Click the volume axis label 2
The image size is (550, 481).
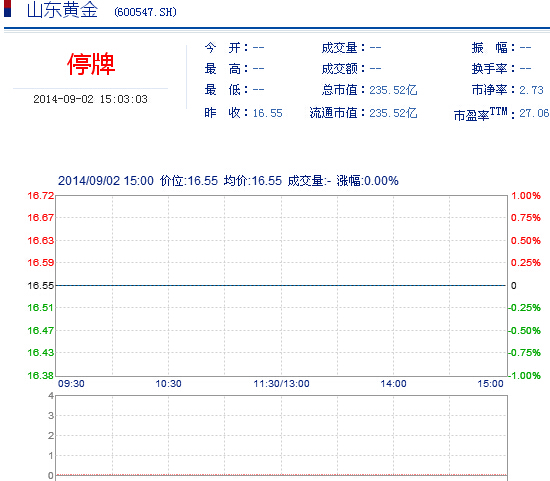pos(51,436)
